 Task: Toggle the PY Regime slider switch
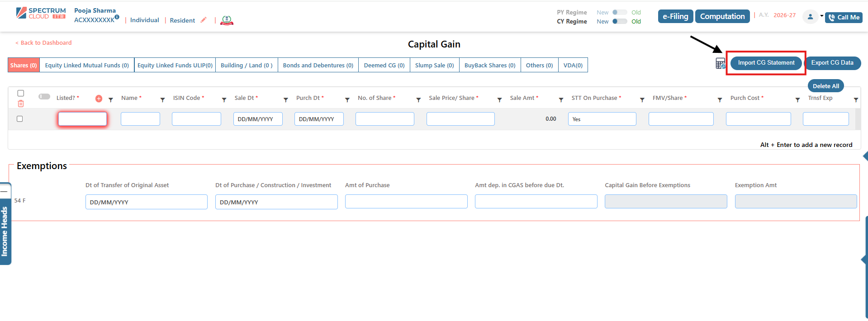pos(619,12)
